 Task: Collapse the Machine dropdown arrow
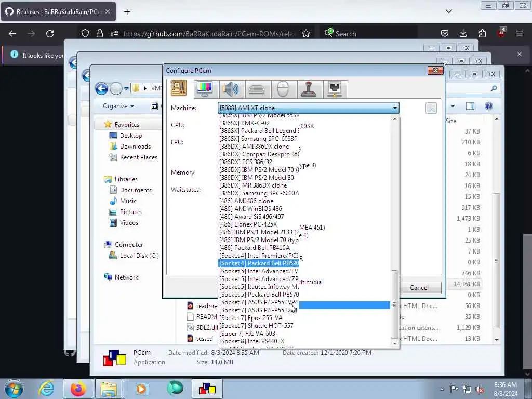pos(395,108)
